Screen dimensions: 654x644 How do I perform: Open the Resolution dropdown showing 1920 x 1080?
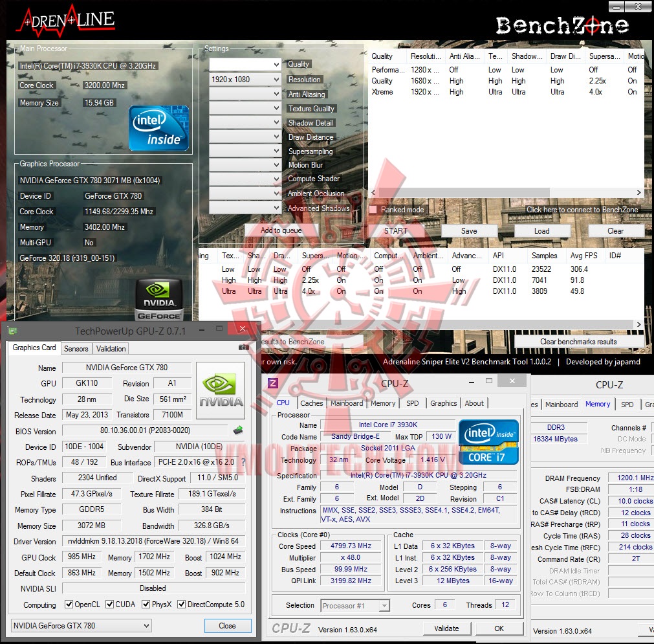(x=245, y=80)
